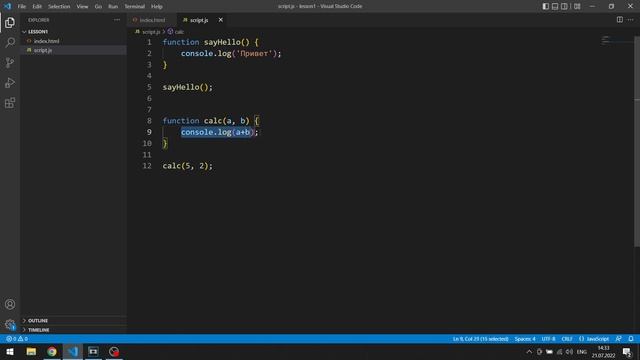
Task: Toggle primary side bar layout icon
Action: pos(545,6)
